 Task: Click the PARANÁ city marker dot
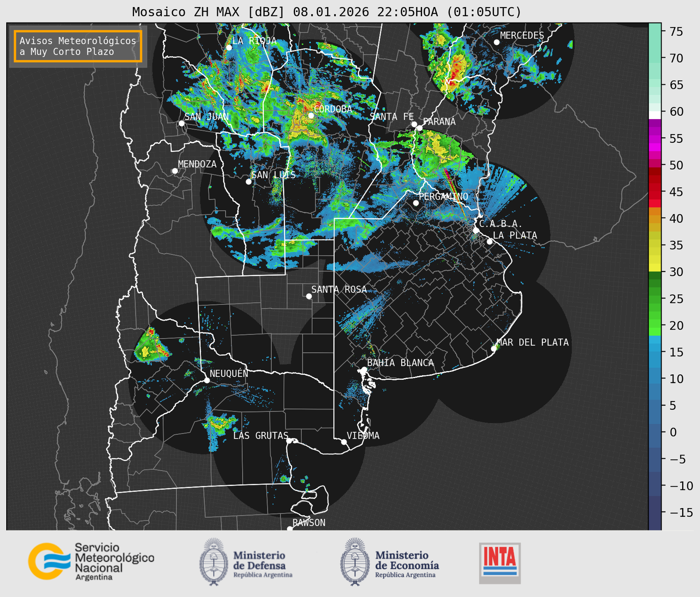420,128
